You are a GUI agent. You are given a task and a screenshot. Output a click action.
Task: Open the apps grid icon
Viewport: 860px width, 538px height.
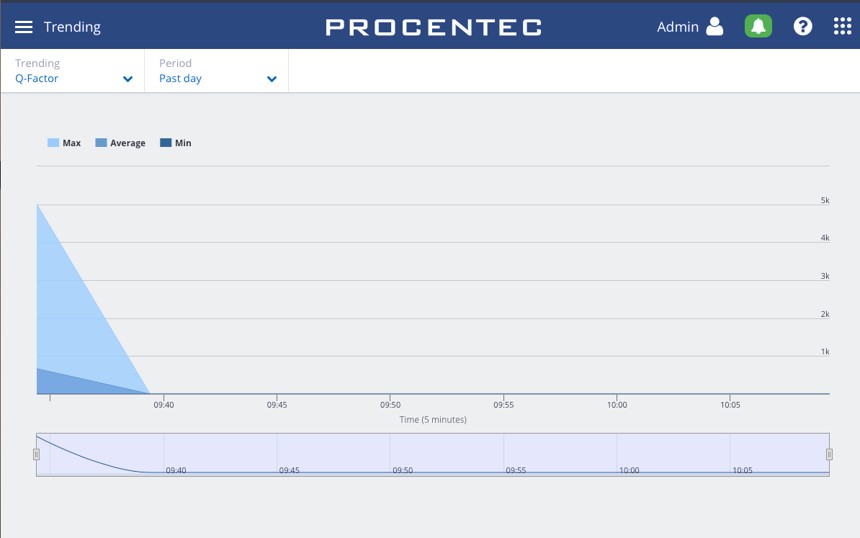pyautogui.click(x=842, y=26)
